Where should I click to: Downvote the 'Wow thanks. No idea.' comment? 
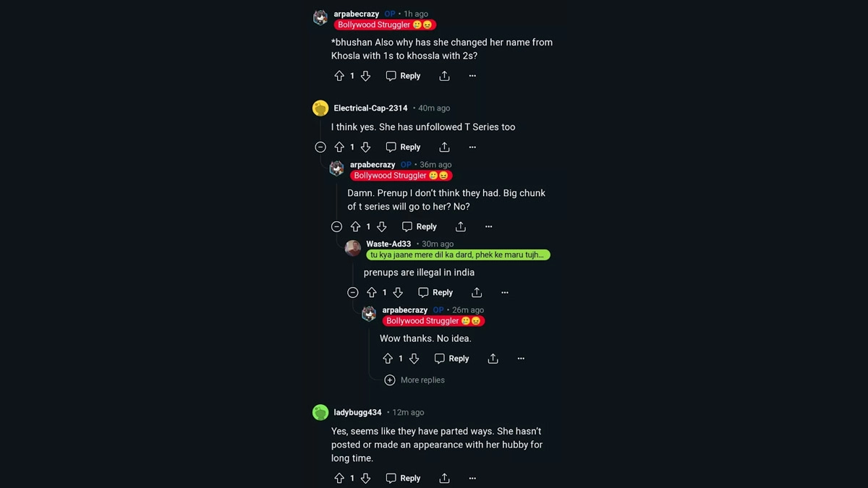click(414, 359)
